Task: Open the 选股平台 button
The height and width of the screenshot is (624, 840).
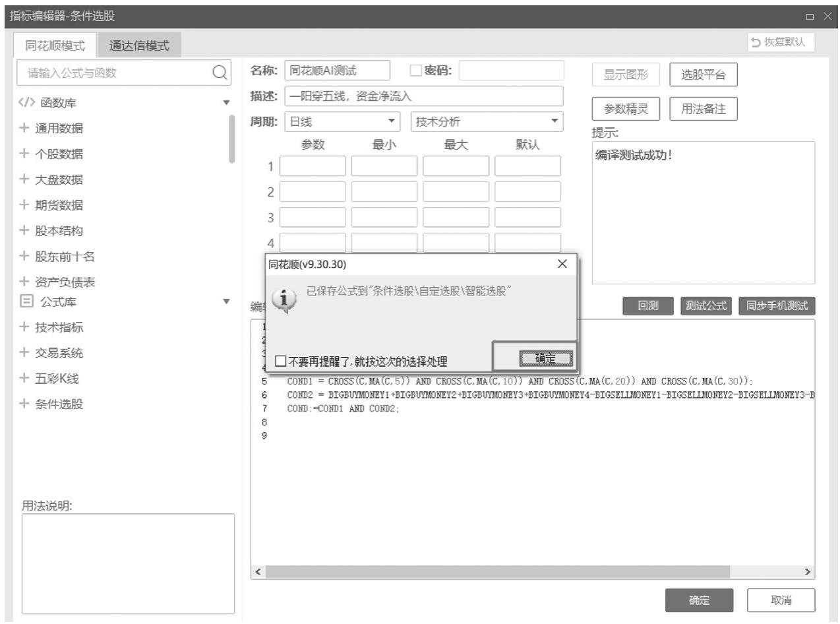Action: pyautogui.click(x=703, y=75)
